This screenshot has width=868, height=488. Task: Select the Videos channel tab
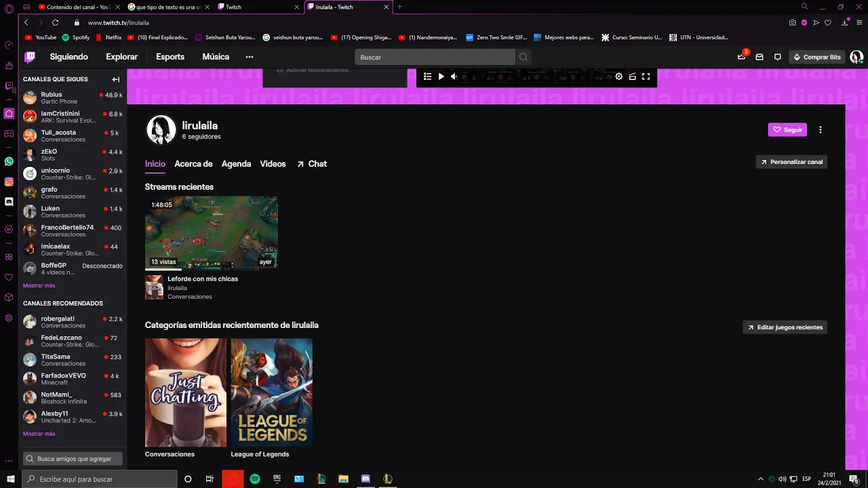pyautogui.click(x=273, y=164)
